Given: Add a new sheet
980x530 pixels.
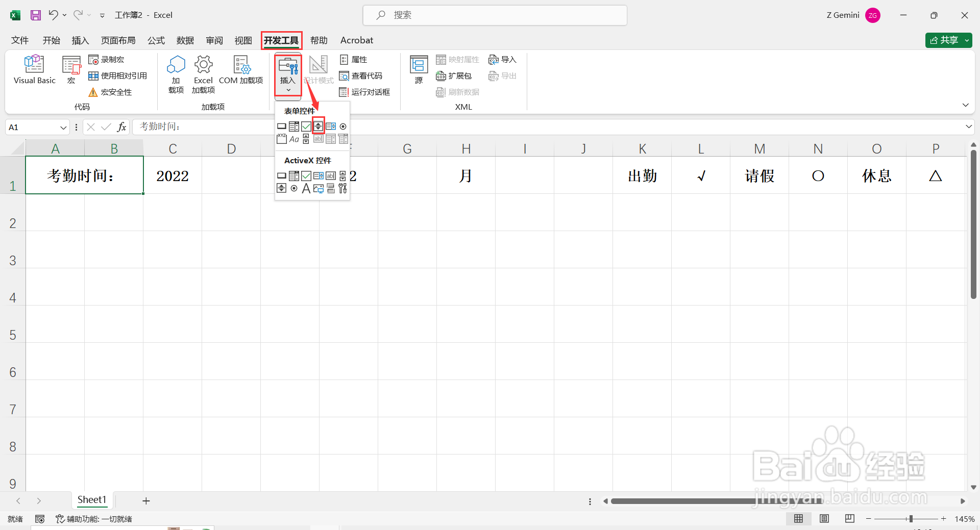Looking at the screenshot, I should (x=146, y=501).
